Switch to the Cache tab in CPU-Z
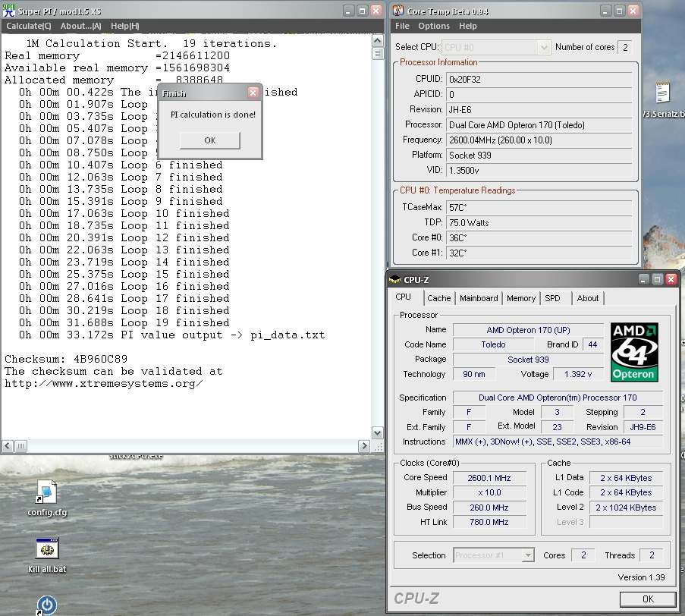This screenshot has width=685, height=616. (x=438, y=298)
